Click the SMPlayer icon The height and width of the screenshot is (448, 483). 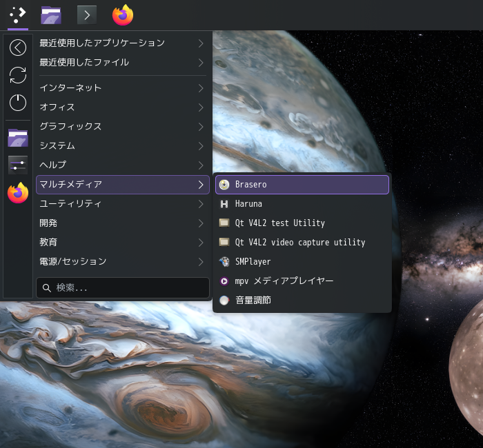pos(224,261)
